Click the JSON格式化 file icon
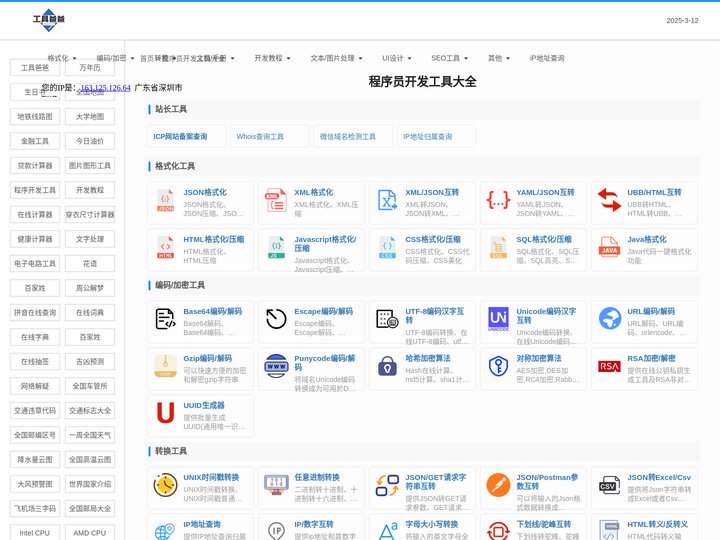This screenshot has height=540, width=720. (165, 201)
